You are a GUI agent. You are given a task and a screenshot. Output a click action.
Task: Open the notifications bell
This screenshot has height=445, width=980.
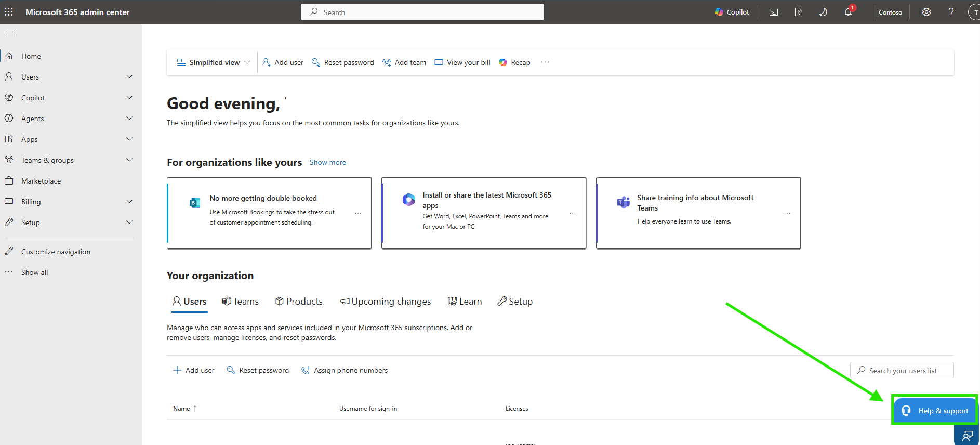[849, 12]
